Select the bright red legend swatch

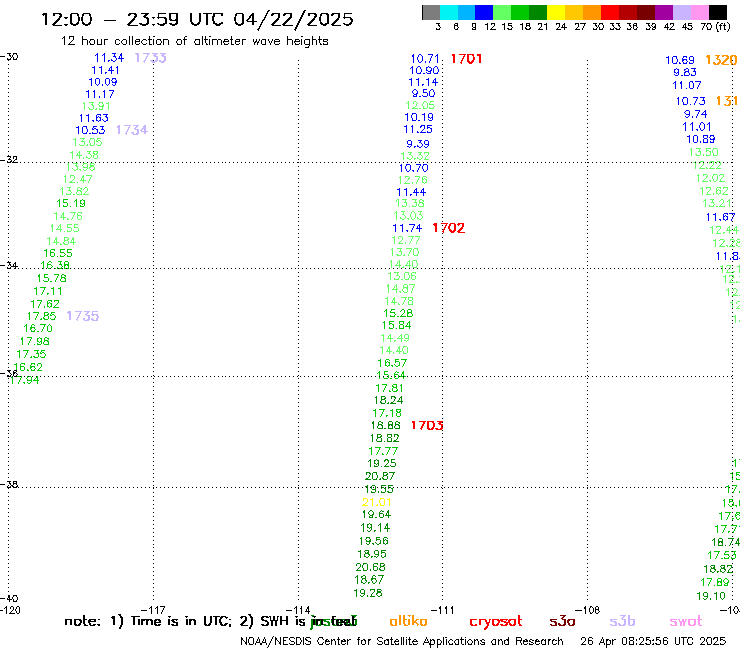coord(610,12)
